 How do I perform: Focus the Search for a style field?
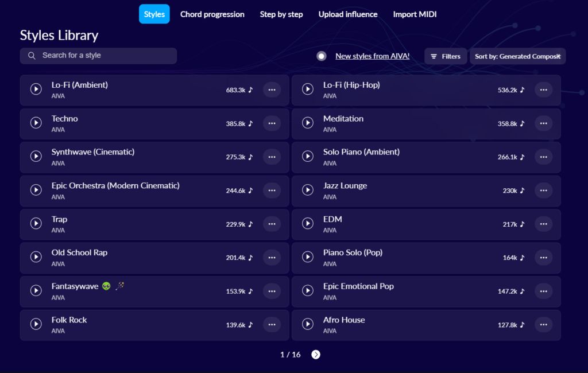(x=98, y=56)
